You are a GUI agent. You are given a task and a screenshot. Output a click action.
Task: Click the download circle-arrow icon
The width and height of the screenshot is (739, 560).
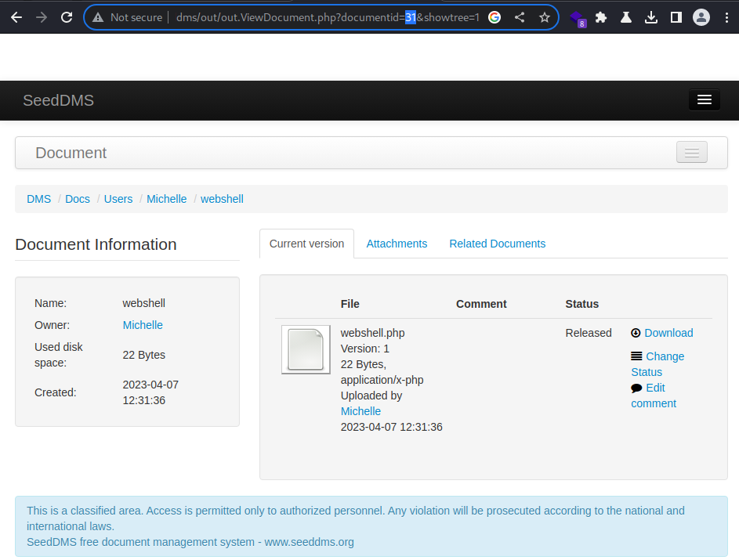point(636,333)
